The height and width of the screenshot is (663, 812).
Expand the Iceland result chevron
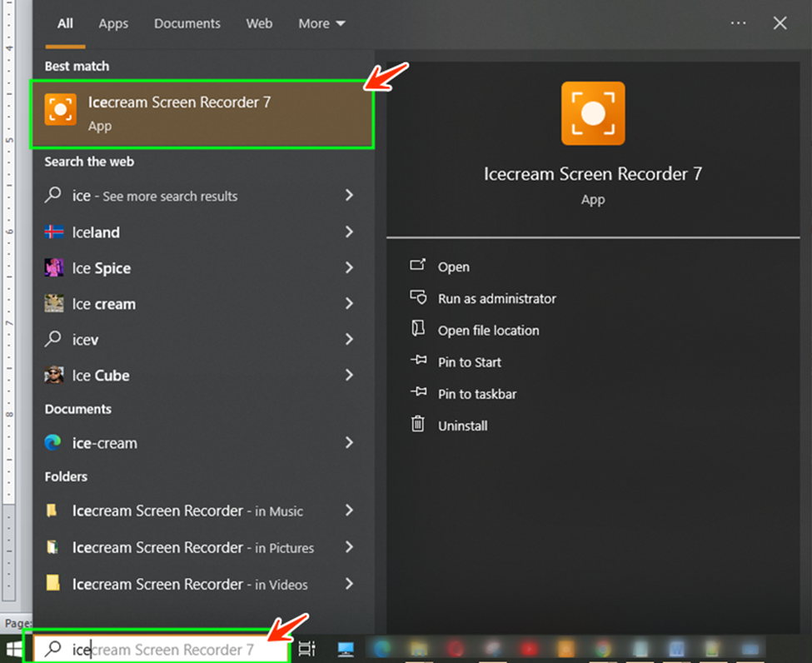point(350,232)
